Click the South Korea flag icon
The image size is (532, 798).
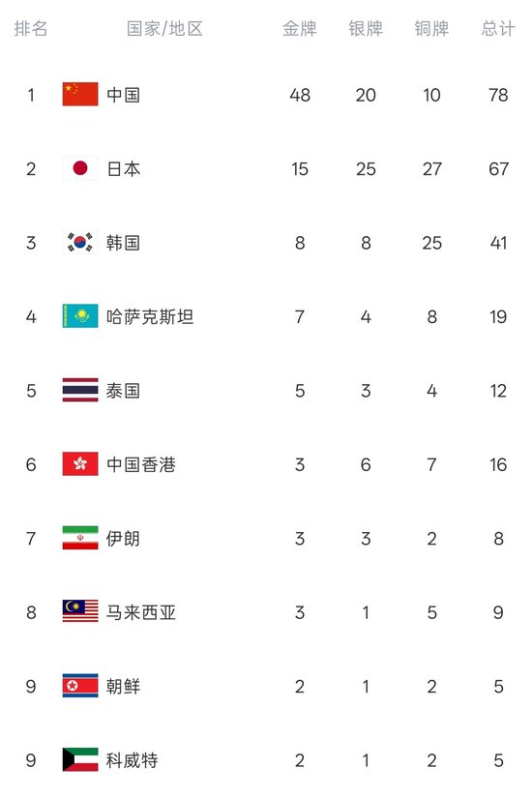point(80,242)
